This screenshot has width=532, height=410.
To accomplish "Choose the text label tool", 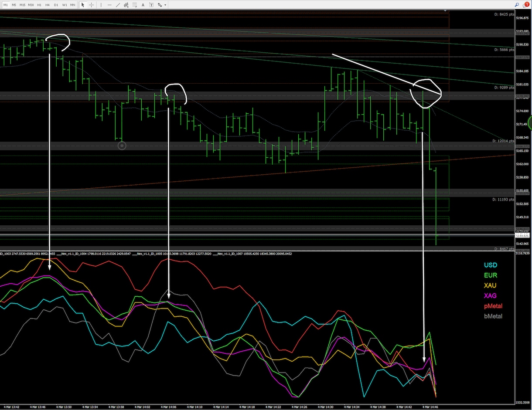I will 151,5.
